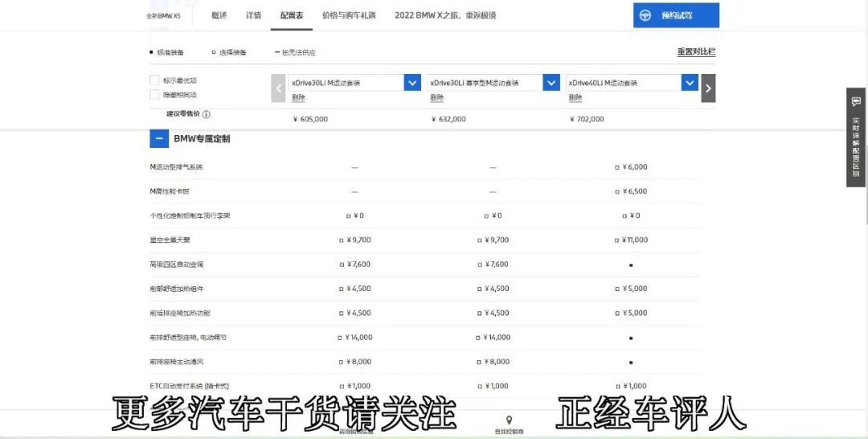Show the next model with right arrow
Image resolution: width=868 pixels, height=439 pixels.
pos(708,88)
